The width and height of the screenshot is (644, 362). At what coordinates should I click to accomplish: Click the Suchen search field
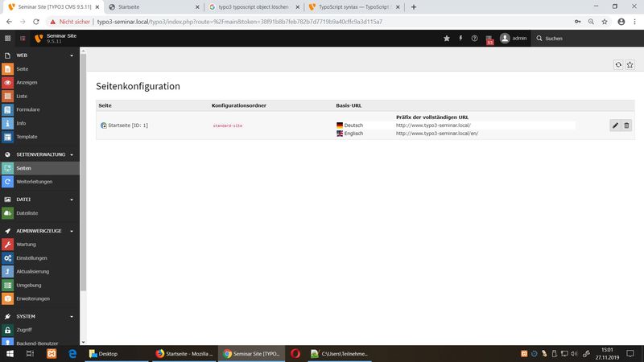[588, 38]
